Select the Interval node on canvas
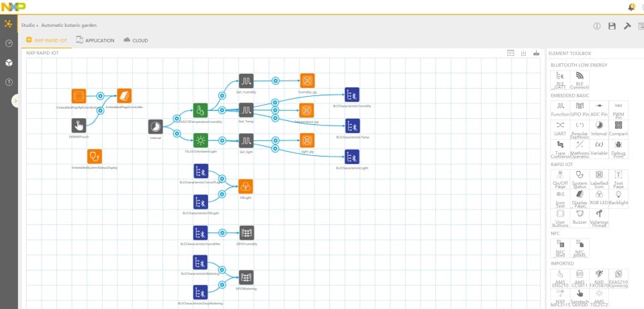Image resolution: width=644 pixels, height=309 pixels. tap(155, 126)
